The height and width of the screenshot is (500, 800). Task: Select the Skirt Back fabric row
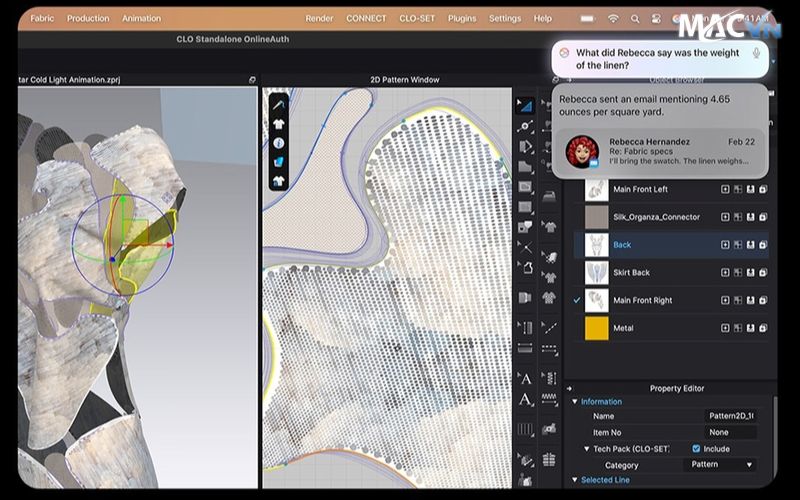[x=671, y=272]
